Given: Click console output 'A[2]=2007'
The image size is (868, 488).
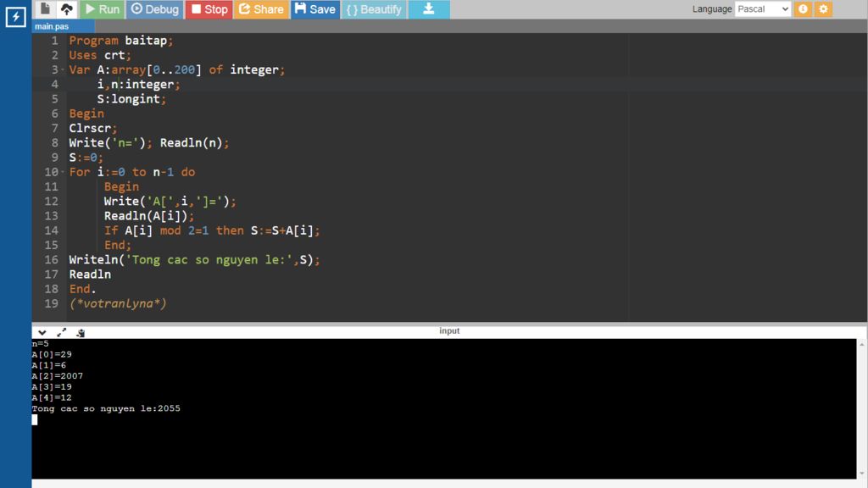Looking at the screenshot, I should coord(57,375).
